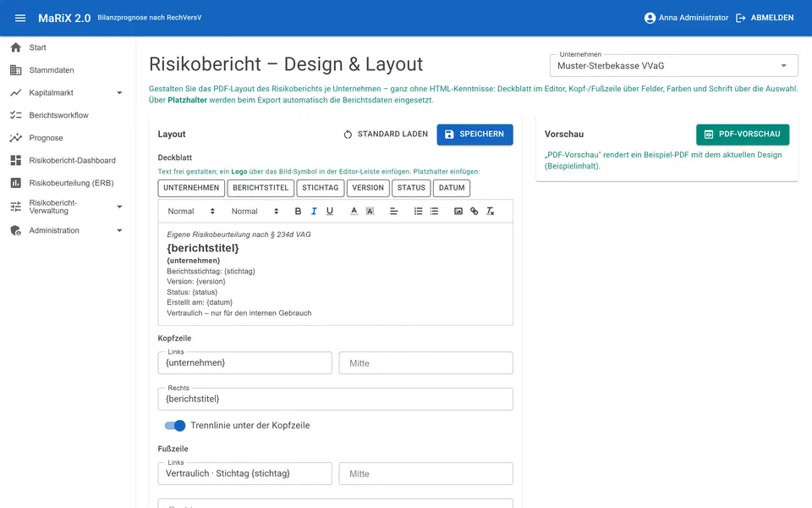The height and width of the screenshot is (508, 812).
Task: Click the Kapitalmarkt chart icon
Action: click(x=16, y=93)
